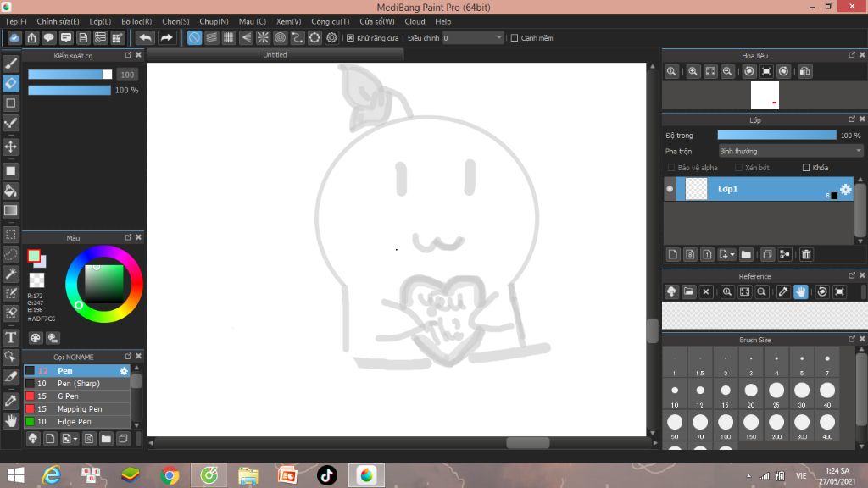Open the Cloud menu
This screenshot has height=488, width=868.
(415, 21)
